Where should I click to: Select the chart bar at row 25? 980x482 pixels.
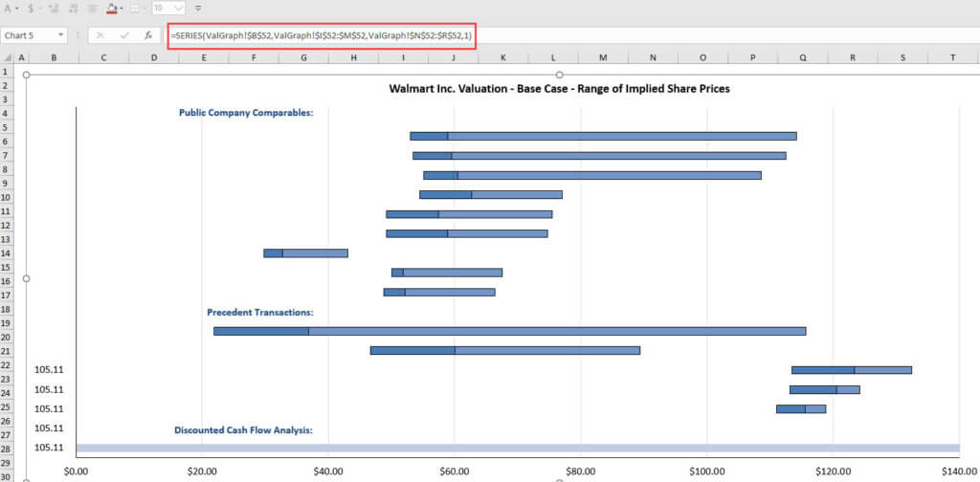pyautogui.click(x=801, y=409)
